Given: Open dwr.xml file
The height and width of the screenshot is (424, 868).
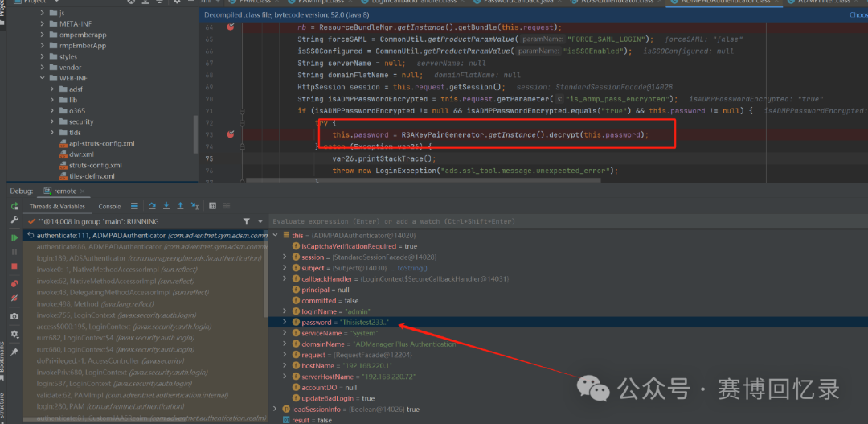Looking at the screenshot, I should coord(81,154).
